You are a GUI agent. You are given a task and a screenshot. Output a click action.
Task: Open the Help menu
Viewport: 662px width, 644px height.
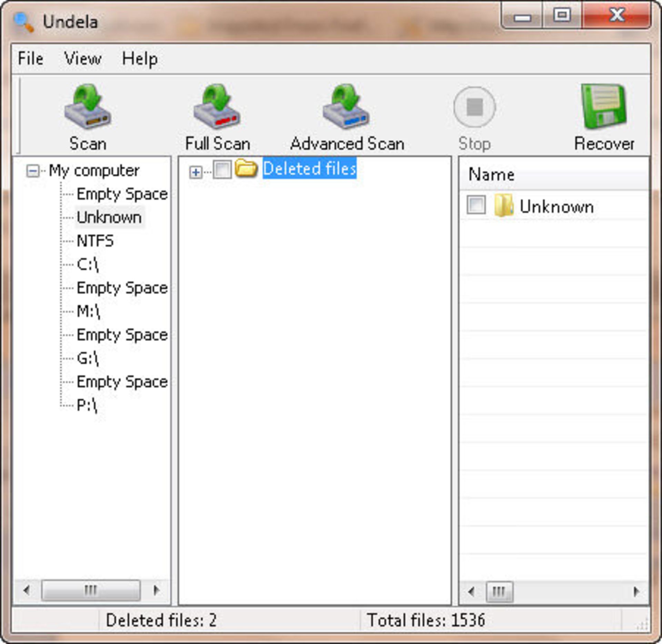(140, 59)
